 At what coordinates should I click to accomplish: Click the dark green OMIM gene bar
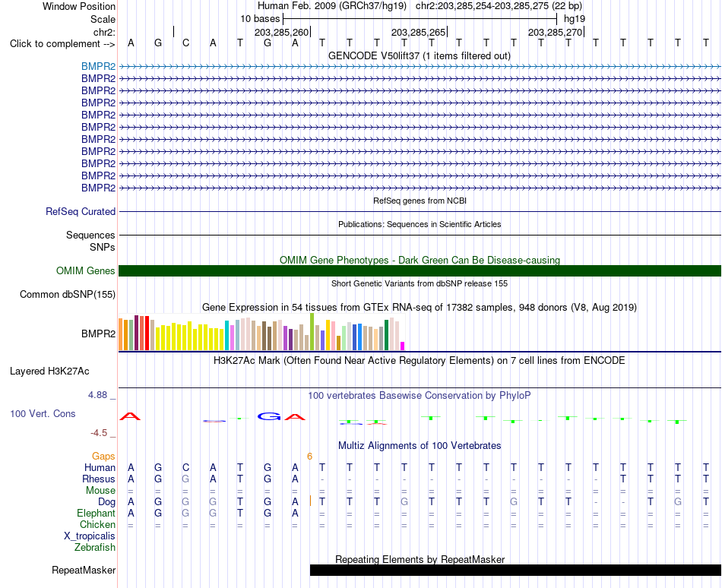420,271
